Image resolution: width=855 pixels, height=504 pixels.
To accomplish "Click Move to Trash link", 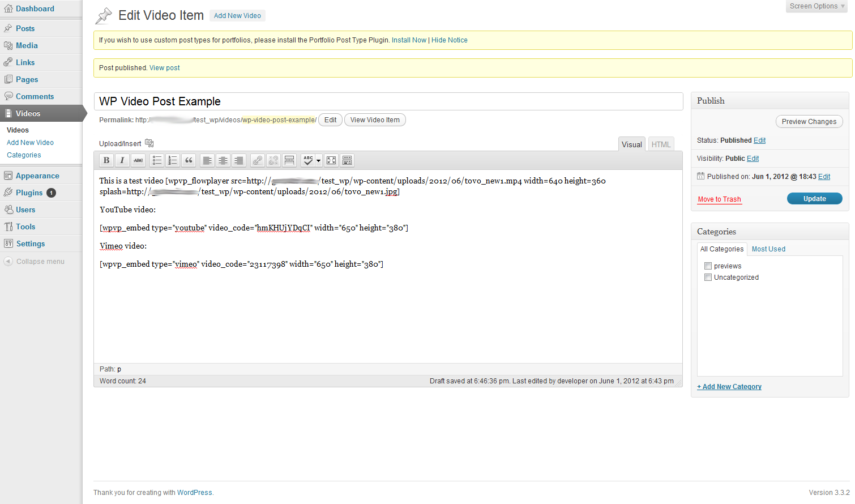I will [x=719, y=199].
